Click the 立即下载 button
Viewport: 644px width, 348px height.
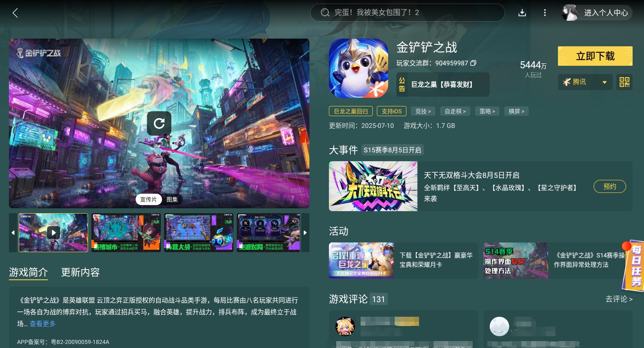(595, 56)
